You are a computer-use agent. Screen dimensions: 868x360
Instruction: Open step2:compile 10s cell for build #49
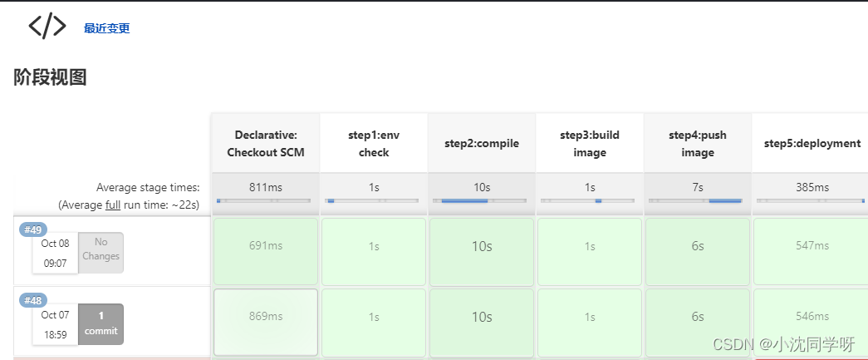click(482, 251)
